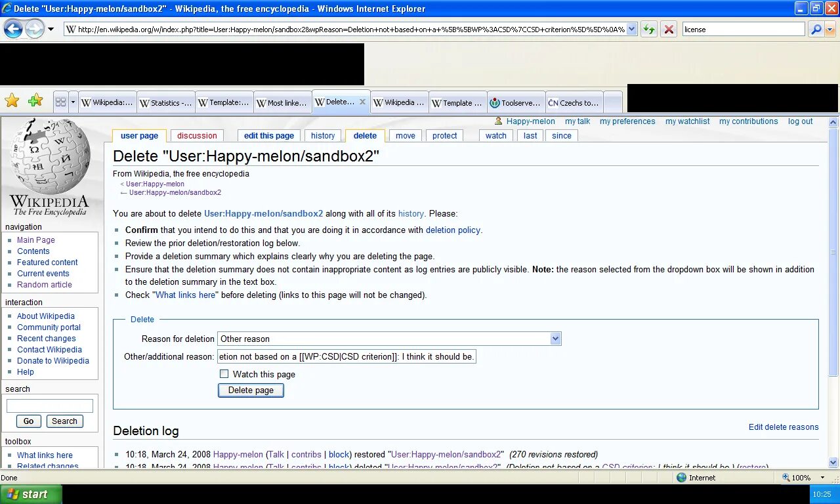Select the 'watch' wiki tab

[496, 136]
